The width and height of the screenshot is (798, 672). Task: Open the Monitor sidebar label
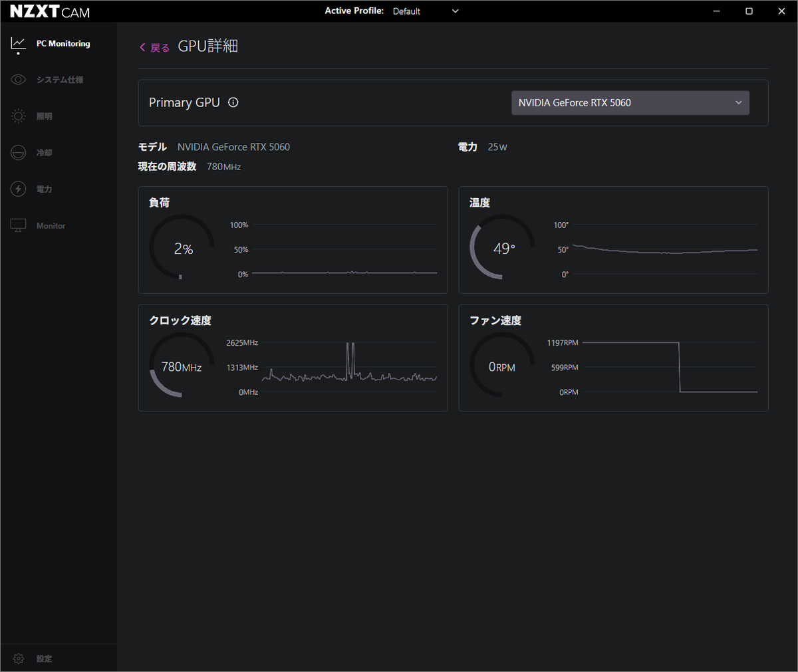click(51, 226)
